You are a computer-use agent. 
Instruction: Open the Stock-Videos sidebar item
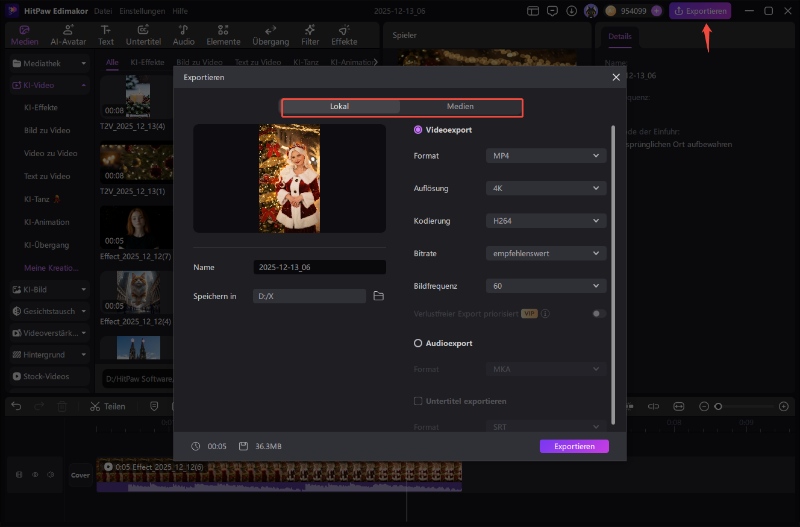click(49, 376)
